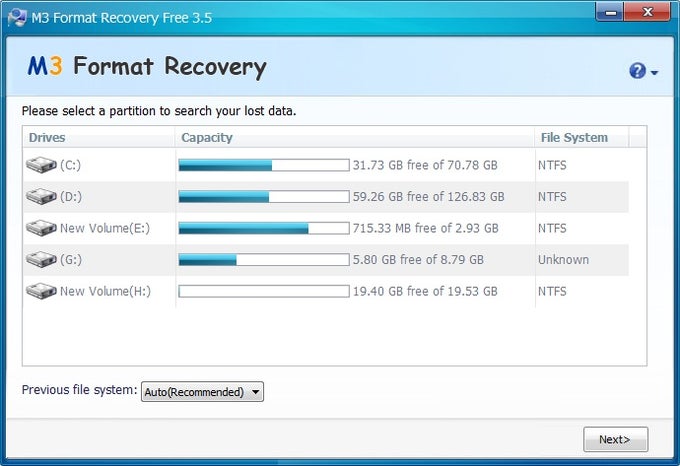The image size is (680, 466).
Task: Sort by the Capacity column header
Action: 354,137
